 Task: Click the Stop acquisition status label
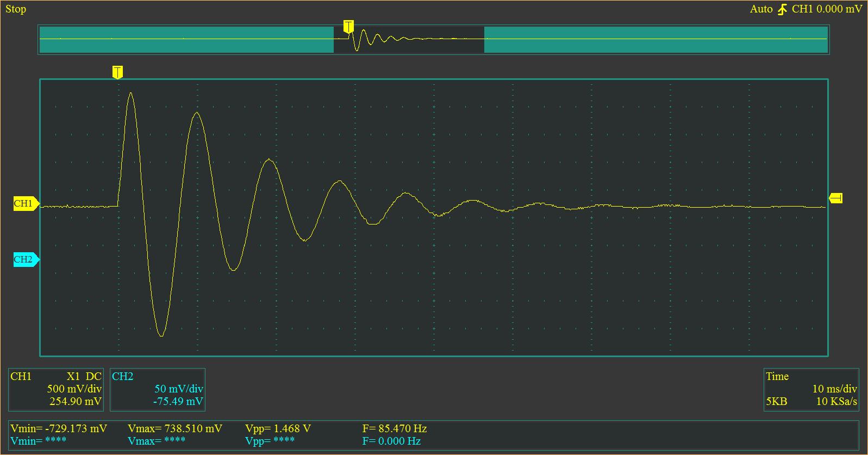16,9
